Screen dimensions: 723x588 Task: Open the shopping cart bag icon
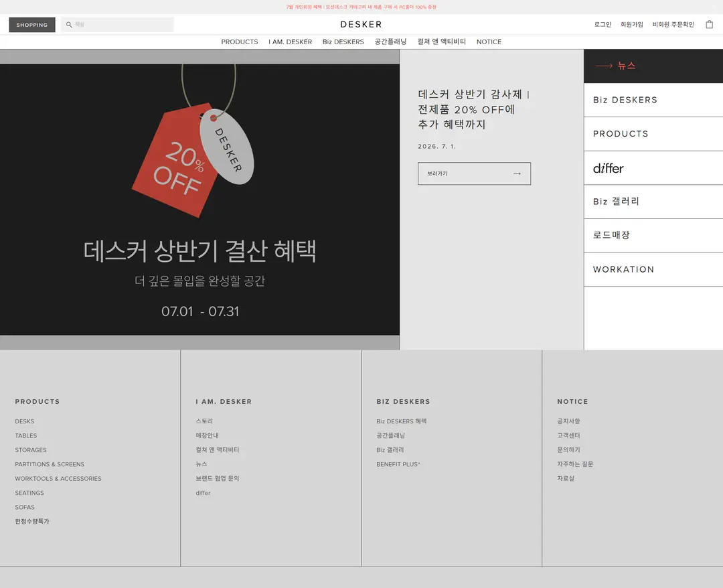pyautogui.click(x=709, y=24)
